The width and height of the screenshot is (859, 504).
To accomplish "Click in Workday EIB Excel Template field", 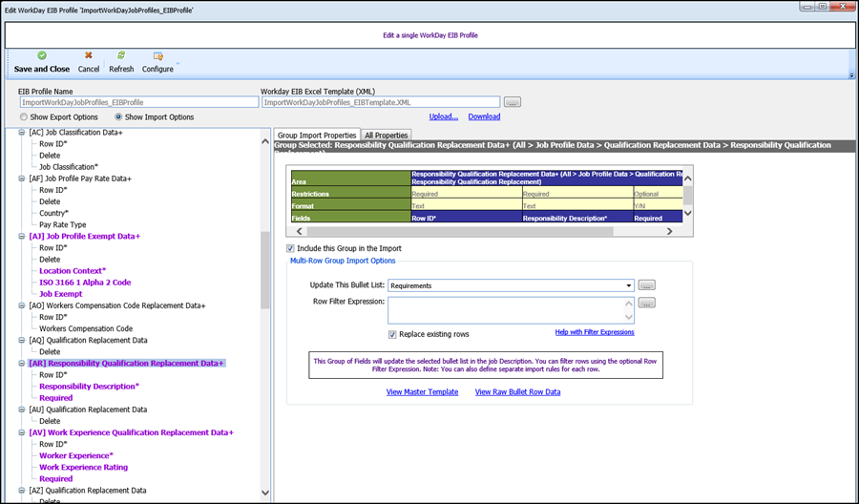I will pyautogui.click(x=381, y=102).
